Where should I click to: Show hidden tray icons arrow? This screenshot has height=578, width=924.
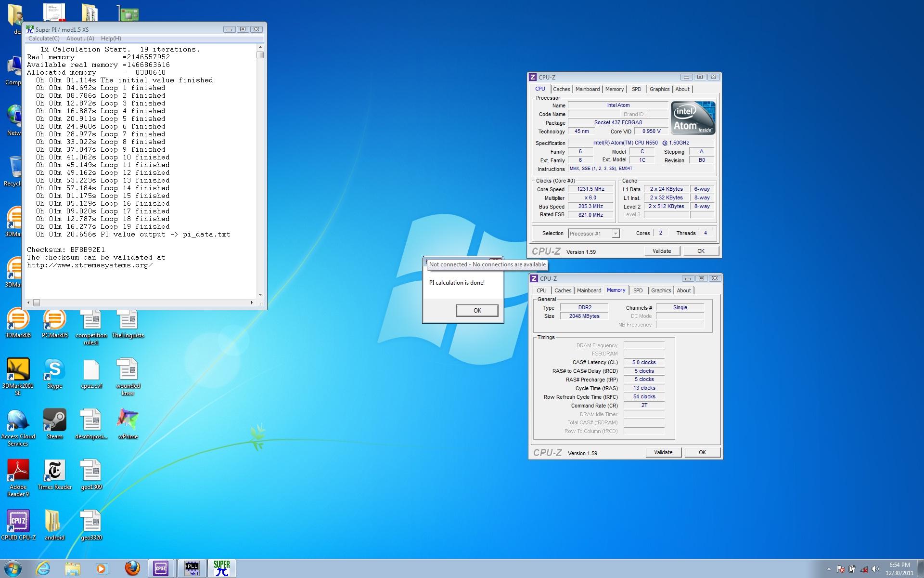829,569
